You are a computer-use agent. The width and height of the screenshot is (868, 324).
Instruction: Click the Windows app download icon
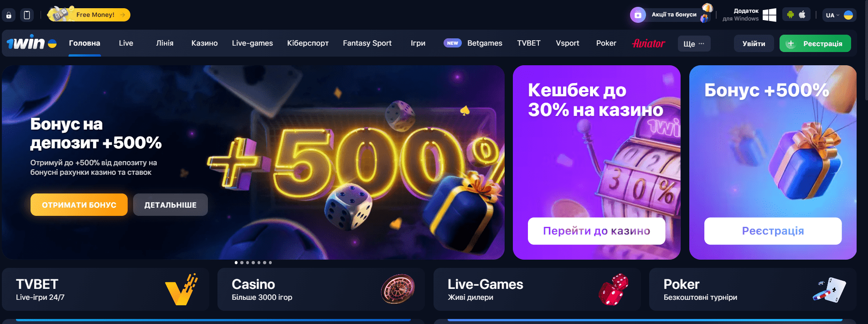coord(770,15)
